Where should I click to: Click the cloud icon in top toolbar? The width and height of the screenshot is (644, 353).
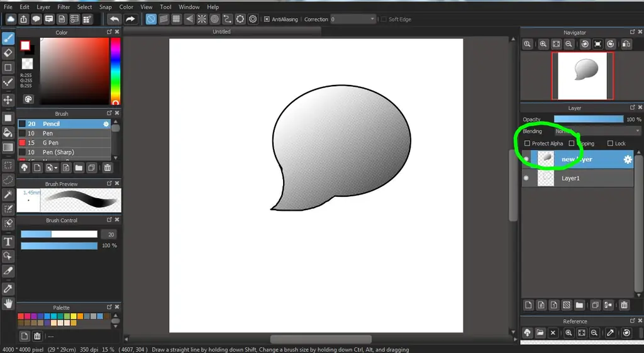click(x=11, y=19)
